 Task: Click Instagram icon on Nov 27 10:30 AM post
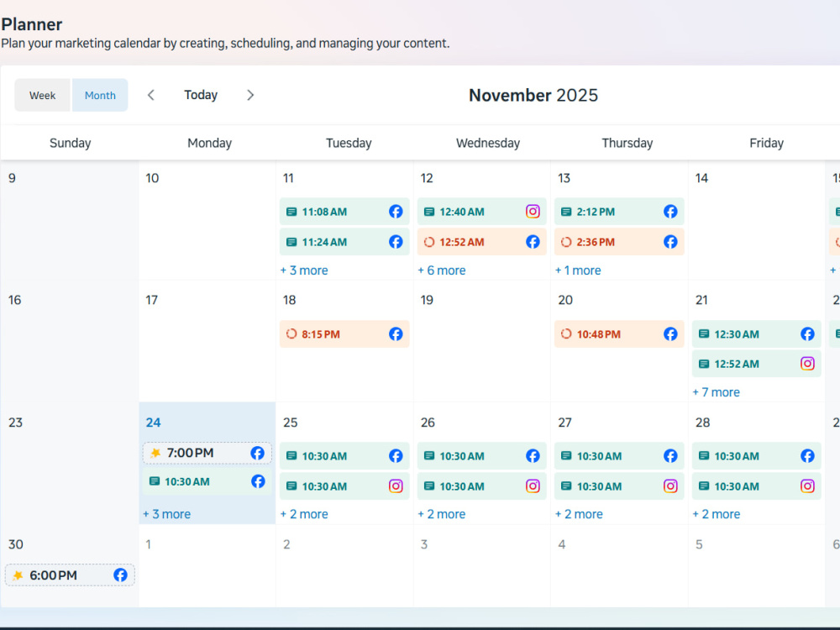tap(670, 486)
